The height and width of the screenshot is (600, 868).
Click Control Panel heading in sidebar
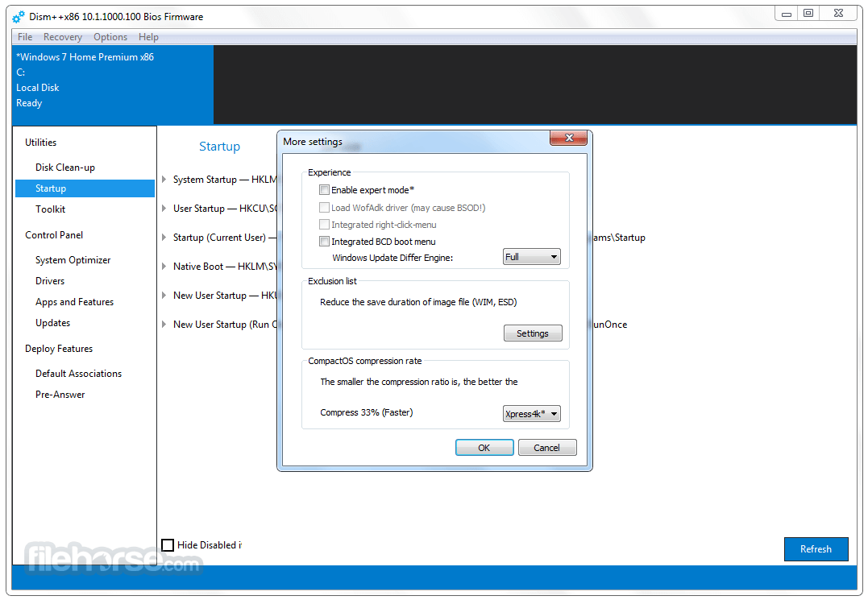coord(54,235)
